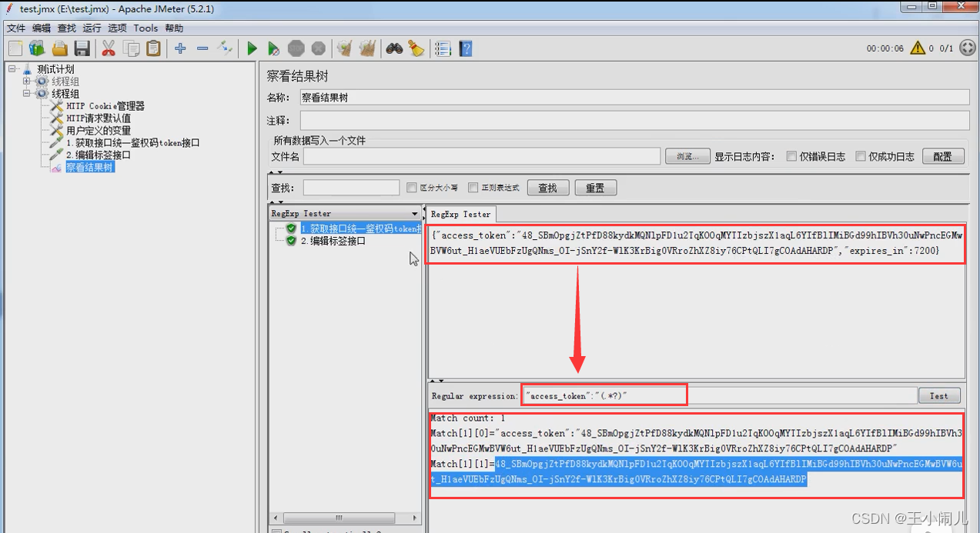Open the 查找 menu in menu bar
This screenshot has height=533, width=980.
(x=67, y=28)
